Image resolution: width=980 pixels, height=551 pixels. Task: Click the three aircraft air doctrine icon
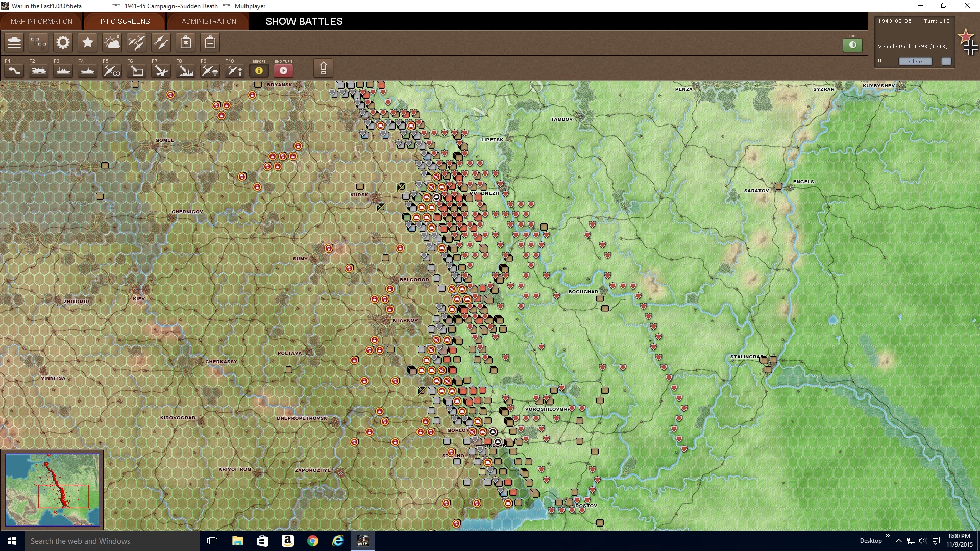click(137, 42)
